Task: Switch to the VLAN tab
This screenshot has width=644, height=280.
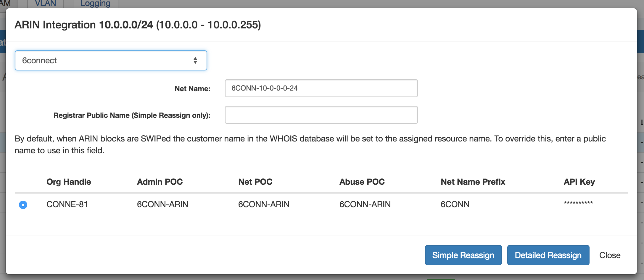Action: pyautogui.click(x=45, y=4)
